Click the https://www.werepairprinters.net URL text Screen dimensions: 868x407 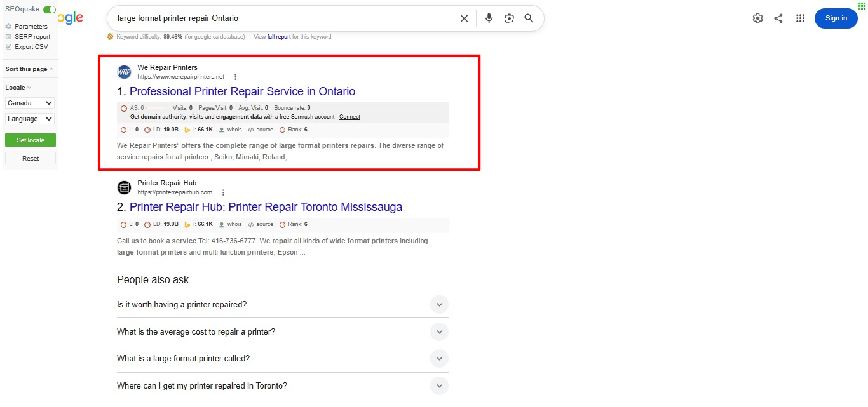point(181,77)
